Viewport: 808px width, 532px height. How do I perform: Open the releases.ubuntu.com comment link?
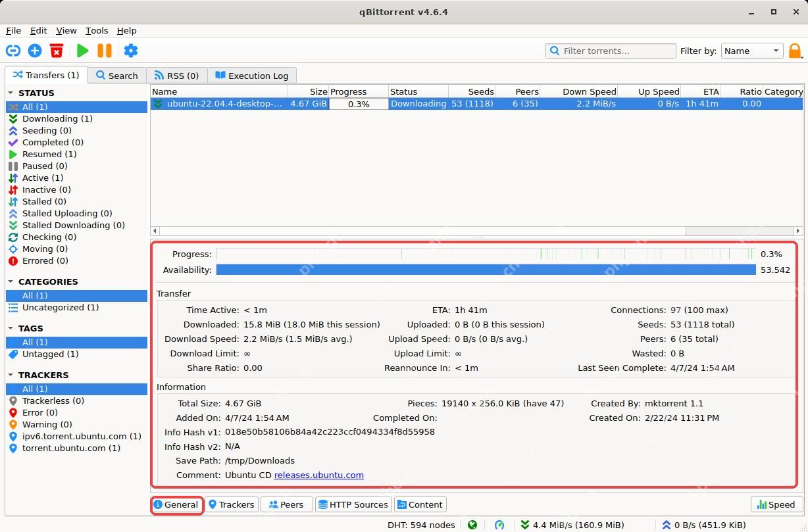click(x=319, y=475)
